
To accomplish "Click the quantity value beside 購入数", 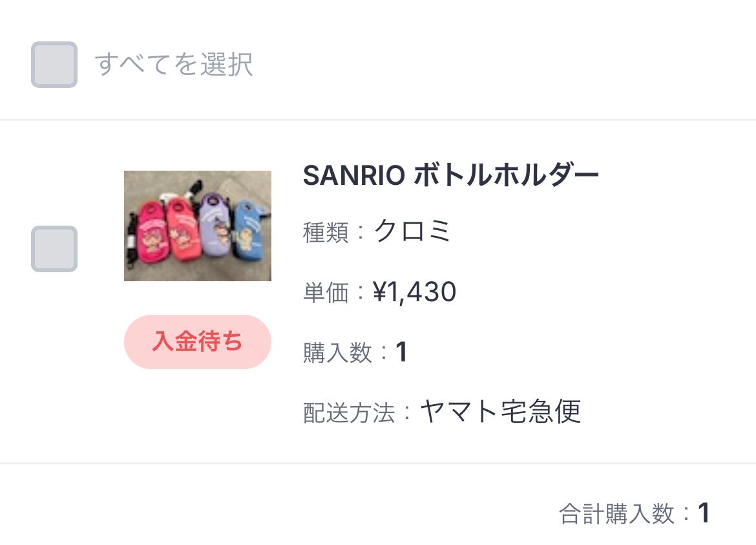I will (401, 352).
